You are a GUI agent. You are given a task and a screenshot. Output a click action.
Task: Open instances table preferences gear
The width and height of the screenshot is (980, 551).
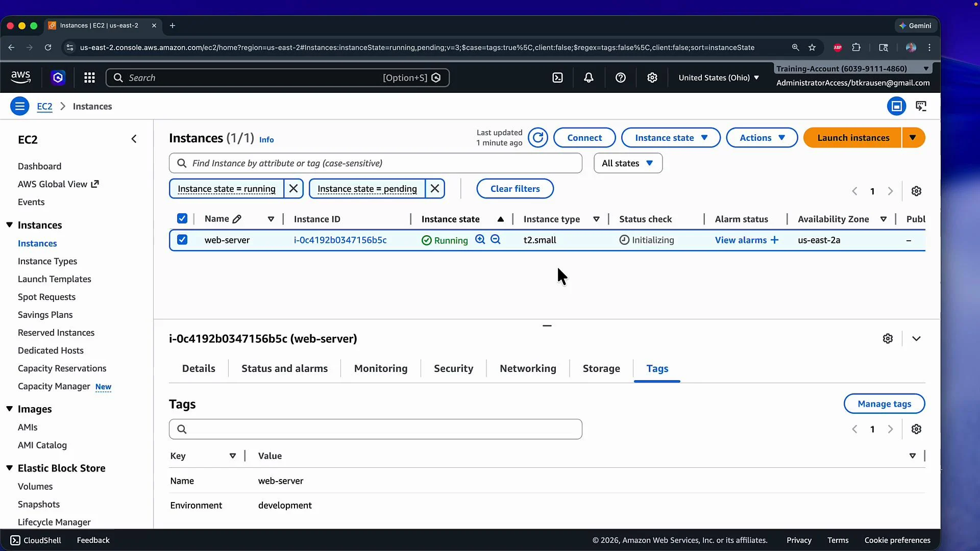coord(916,191)
